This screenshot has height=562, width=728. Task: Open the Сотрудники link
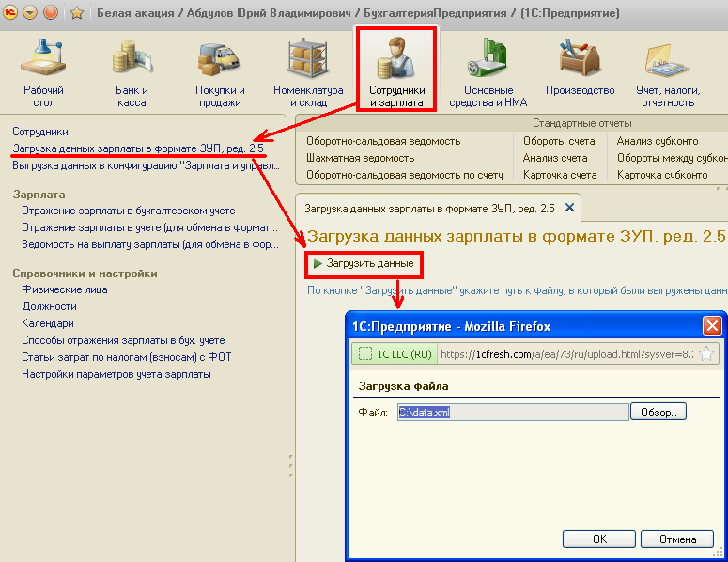(x=40, y=132)
